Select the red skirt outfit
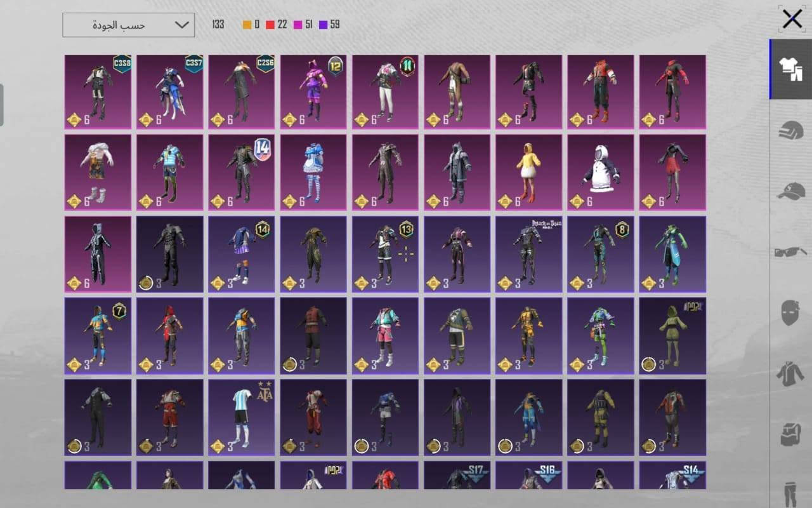The width and height of the screenshot is (812, 508). point(672,172)
